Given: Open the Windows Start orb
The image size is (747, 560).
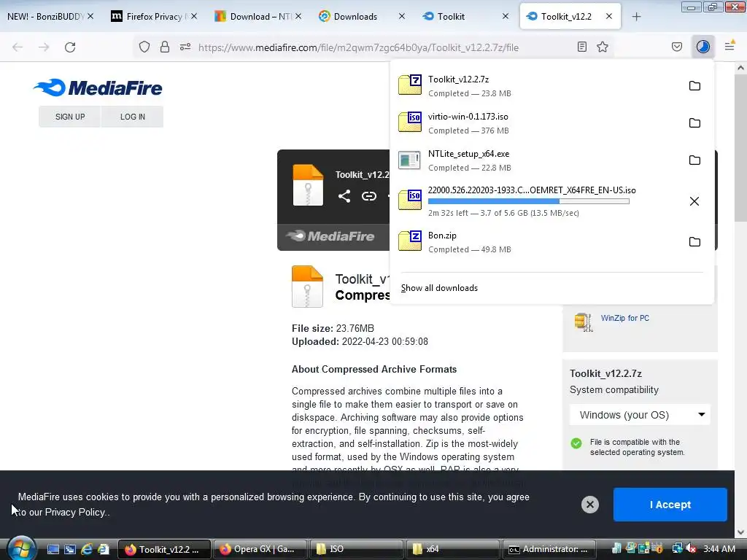Looking at the screenshot, I should click(21, 548).
